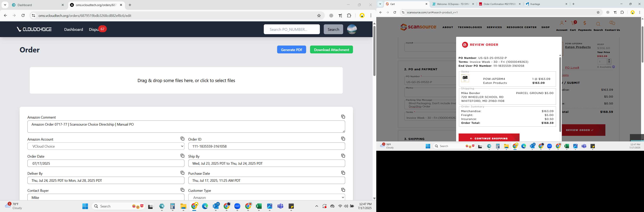Open the PO Line# link
The height and width of the screenshot is (212, 644).
[x=572, y=68]
